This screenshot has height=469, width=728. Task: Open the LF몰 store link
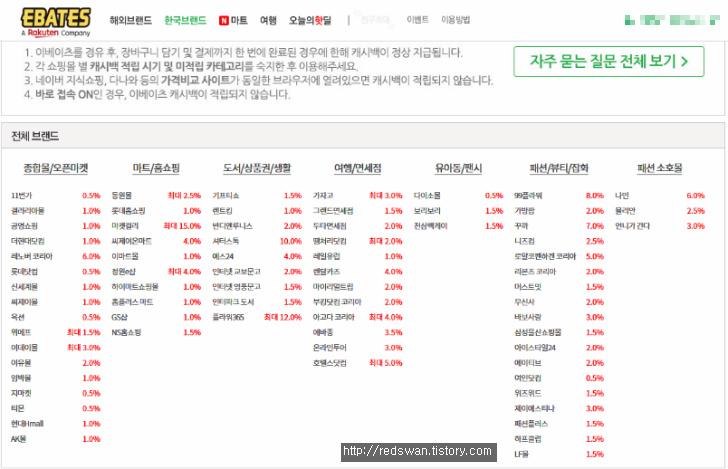[522, 454]
